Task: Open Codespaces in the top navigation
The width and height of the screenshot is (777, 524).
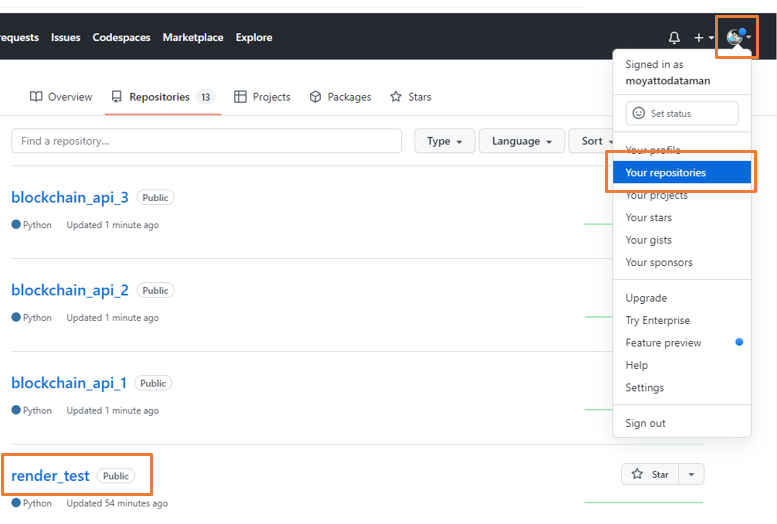Action: [121, 38]
